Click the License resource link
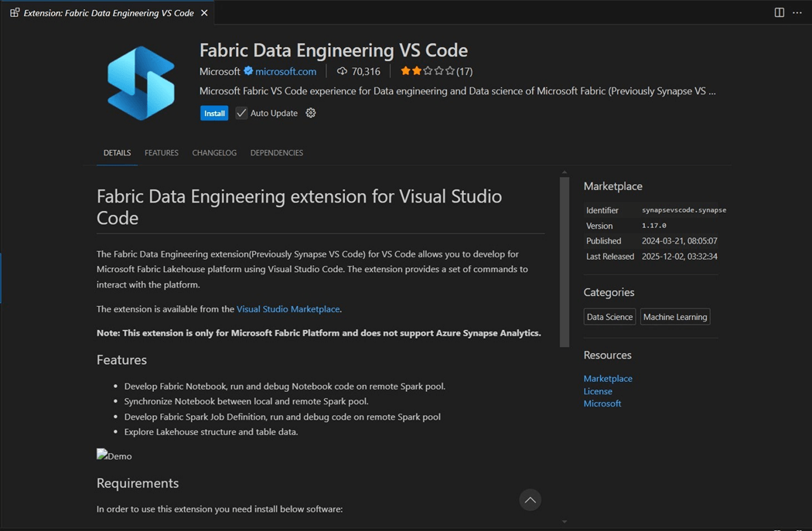Screen dimensions: 812x531 pos(598,391)
